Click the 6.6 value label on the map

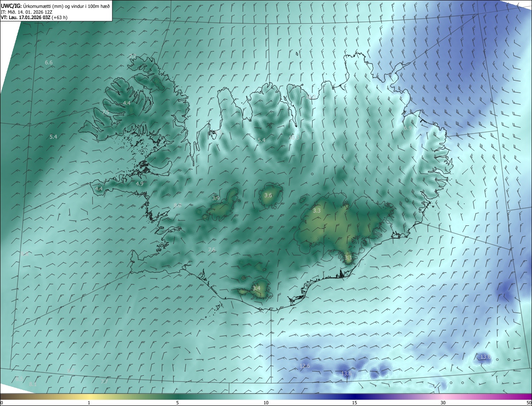coord(49,62)
